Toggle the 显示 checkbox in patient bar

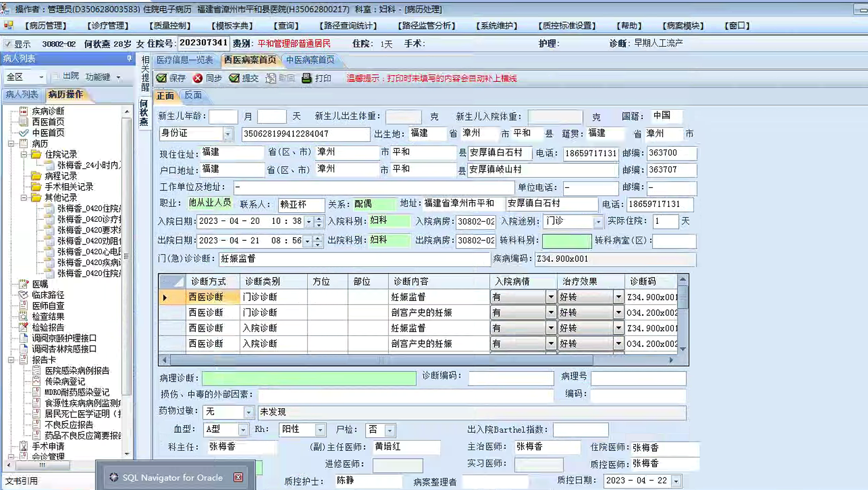click(7, 44)
